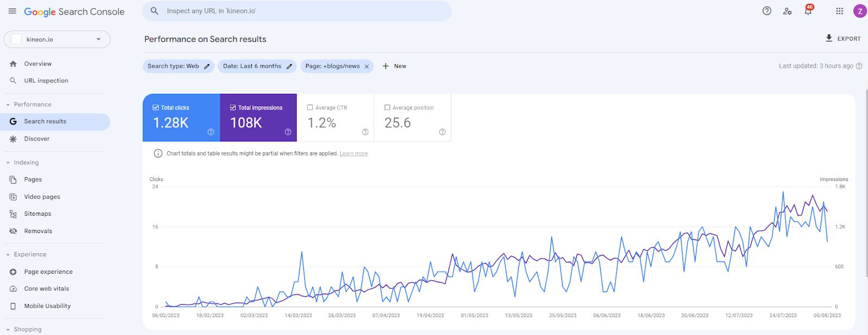Open the kineon.io property dropdown
Screen dimensions: 868x335
pyautogui.click(x=57, y=40)
